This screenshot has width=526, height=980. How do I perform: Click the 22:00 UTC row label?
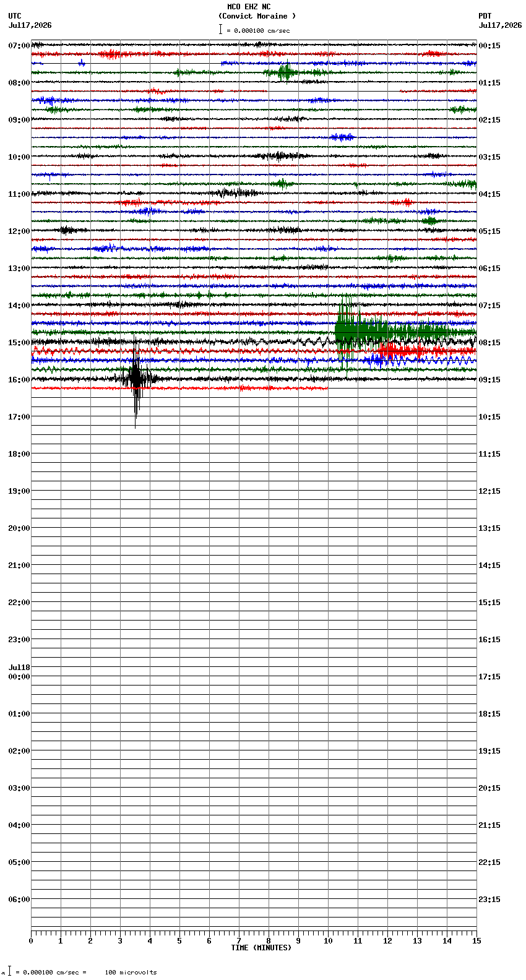pos(19,603)
